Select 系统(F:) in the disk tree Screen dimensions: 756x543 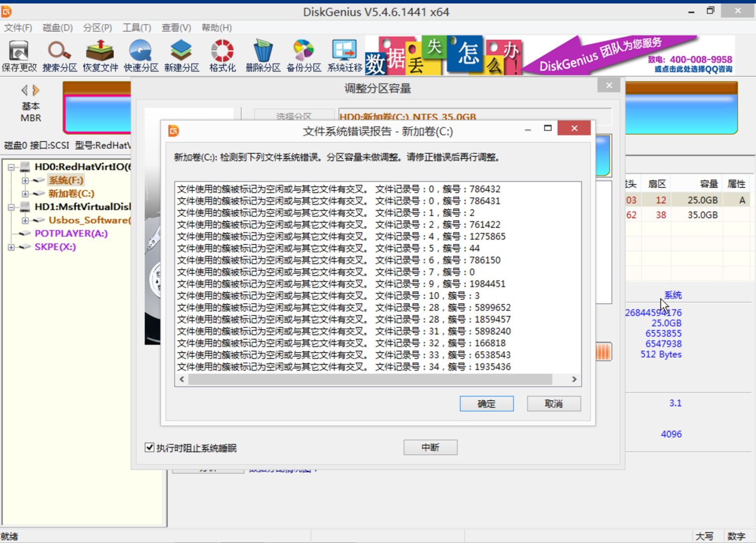coord(66,180)
